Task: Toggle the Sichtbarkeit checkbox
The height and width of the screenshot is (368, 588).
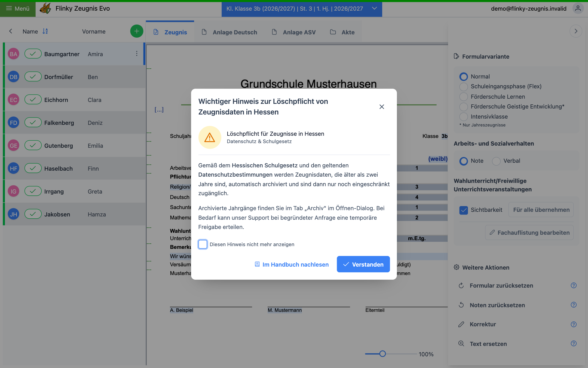Action: coord(464,210)
